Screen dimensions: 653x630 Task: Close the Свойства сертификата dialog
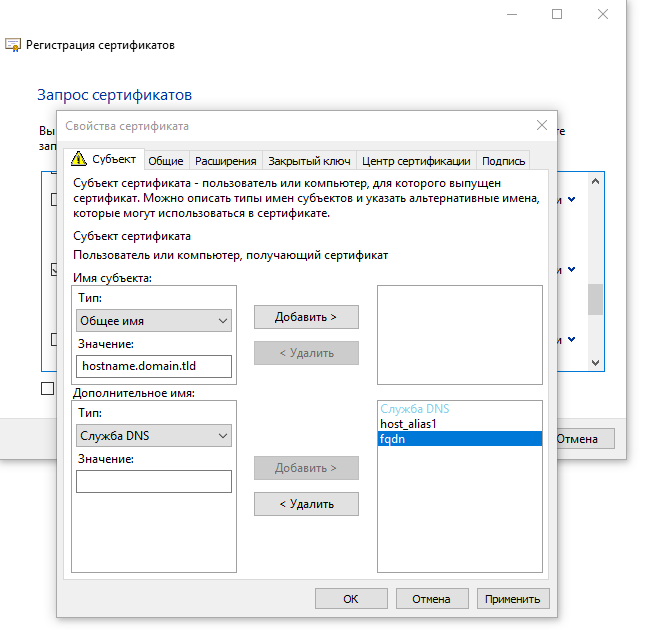pos(542,125)
